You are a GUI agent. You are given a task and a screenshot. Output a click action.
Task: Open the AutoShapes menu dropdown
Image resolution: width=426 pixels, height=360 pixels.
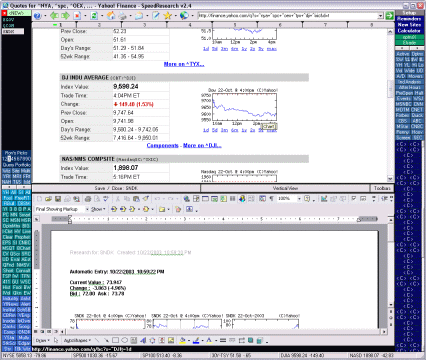[x=77, y=340]
